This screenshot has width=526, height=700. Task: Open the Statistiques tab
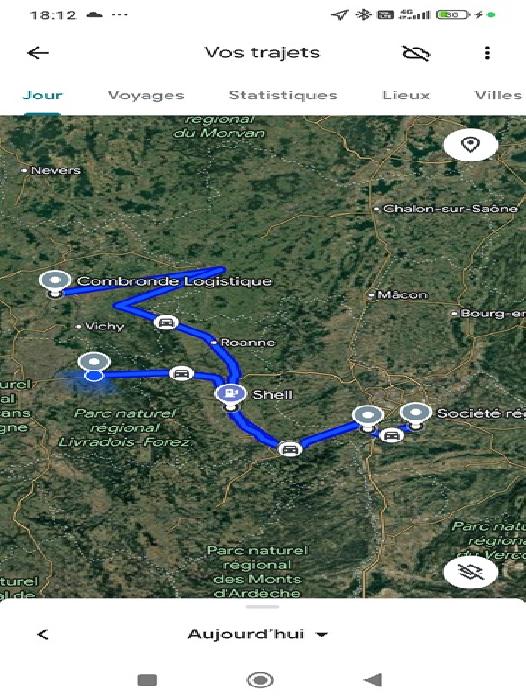pyautogui.click(x=283, y=95)
